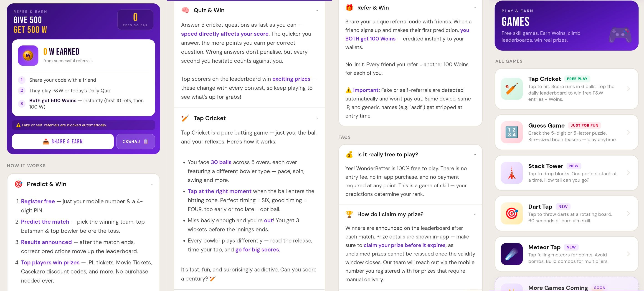Click the Share & Earn button
644x291 pixels.
[63, 142]
